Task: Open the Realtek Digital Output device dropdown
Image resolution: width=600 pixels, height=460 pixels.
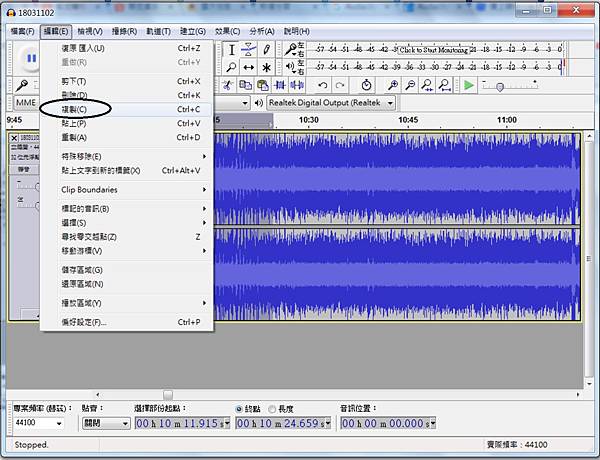Action: pyautogui.click(x=330, y=103)
